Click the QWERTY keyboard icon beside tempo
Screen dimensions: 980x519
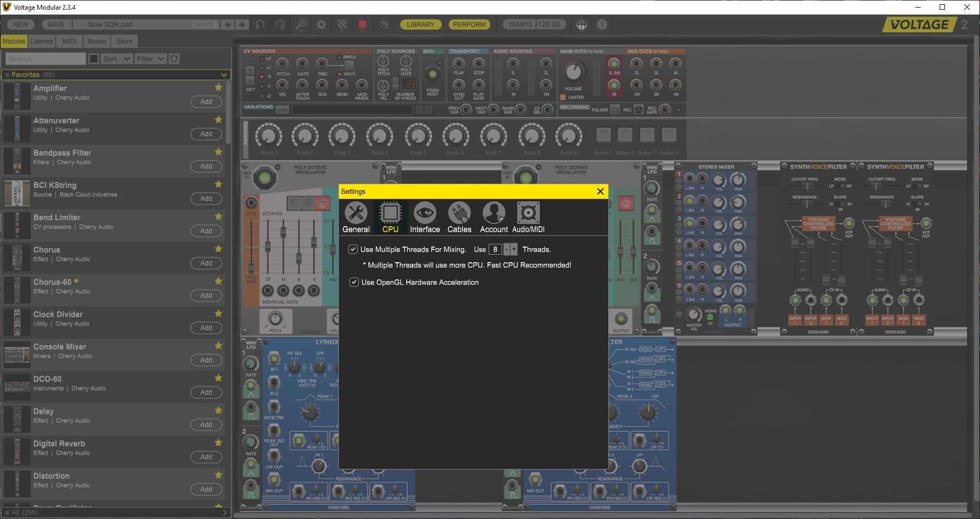581,25
